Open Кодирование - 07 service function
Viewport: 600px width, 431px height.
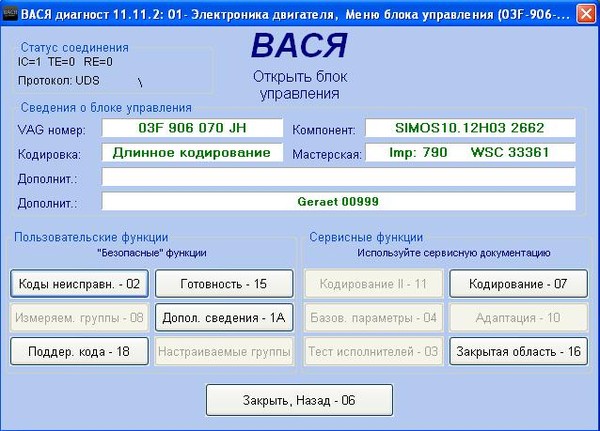(518, 284)
